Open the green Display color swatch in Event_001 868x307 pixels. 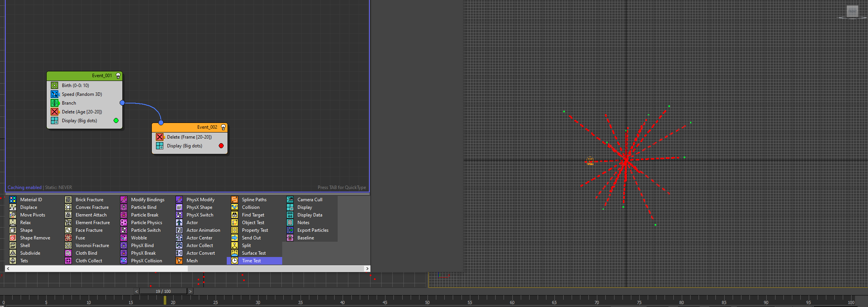pyautogui.click(x=116, y=121)
